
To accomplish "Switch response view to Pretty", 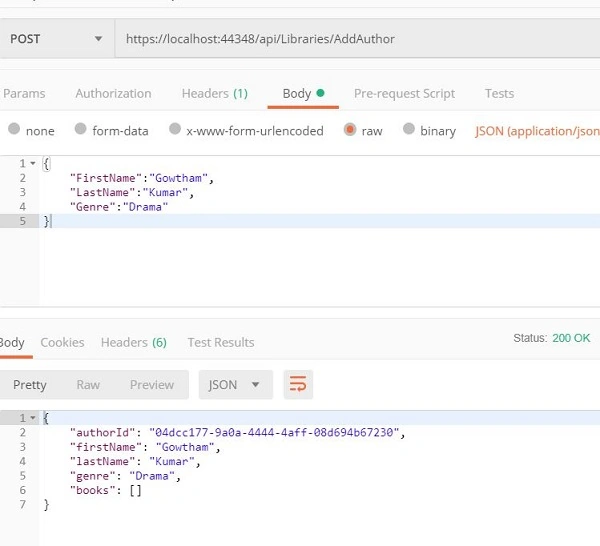I will click(30, 385).
